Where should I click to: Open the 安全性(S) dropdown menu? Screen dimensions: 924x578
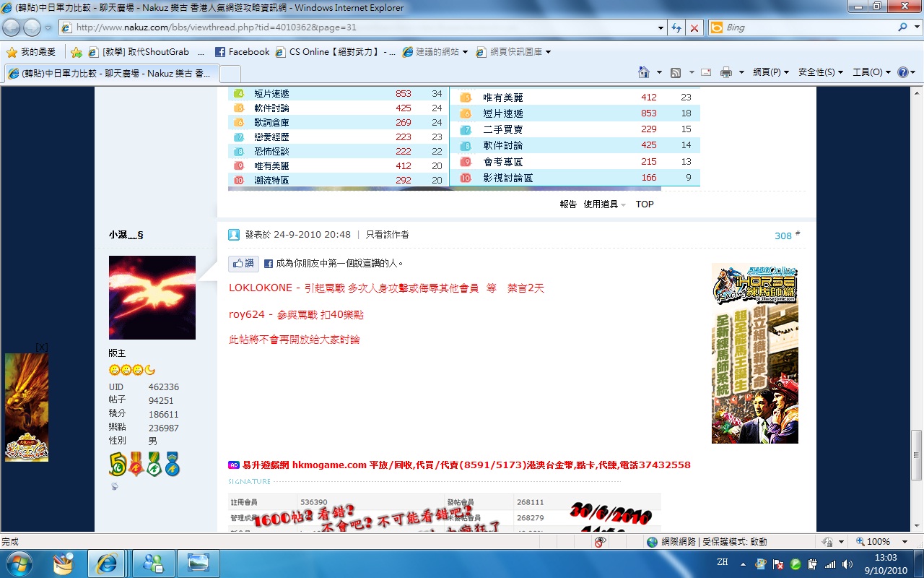(x=821, y=72)
